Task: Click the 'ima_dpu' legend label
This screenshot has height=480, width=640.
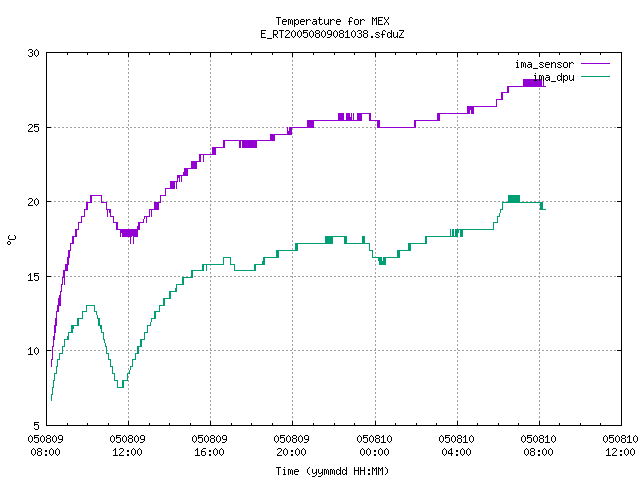Action: (554, 77)
